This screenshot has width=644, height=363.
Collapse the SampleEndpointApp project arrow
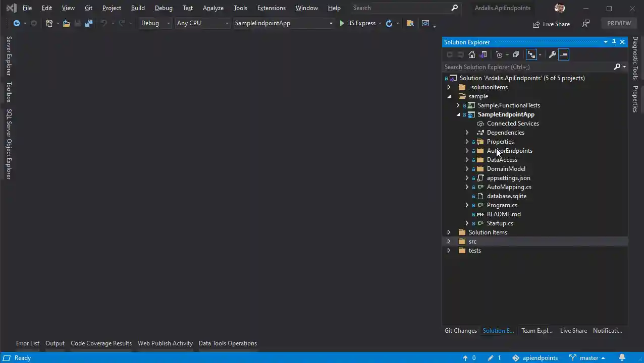(x=458, y=114)
